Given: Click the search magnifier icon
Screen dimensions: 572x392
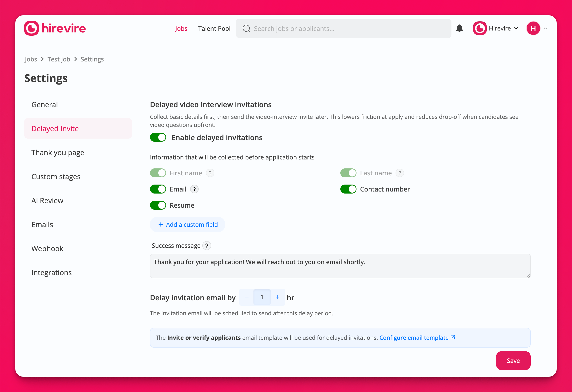Looking at the screenshot, I should (x=246, y=28).
